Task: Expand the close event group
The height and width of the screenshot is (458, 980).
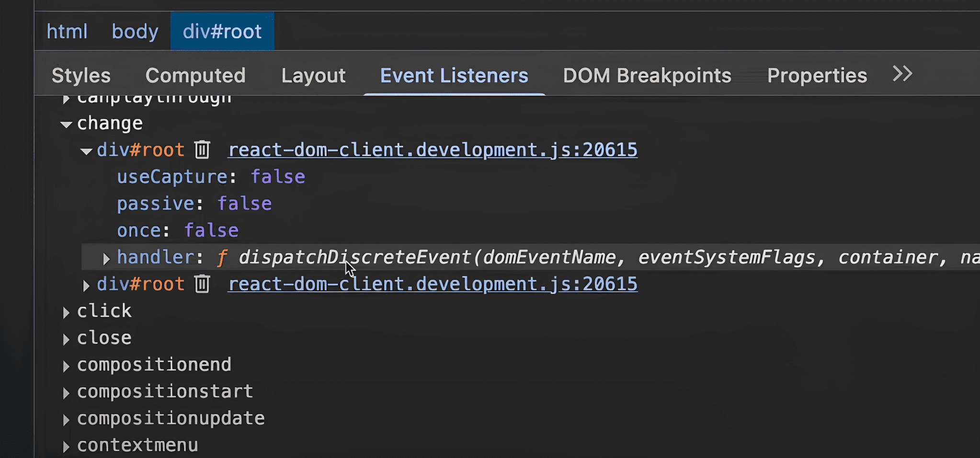Action: [x=66, y=339]
